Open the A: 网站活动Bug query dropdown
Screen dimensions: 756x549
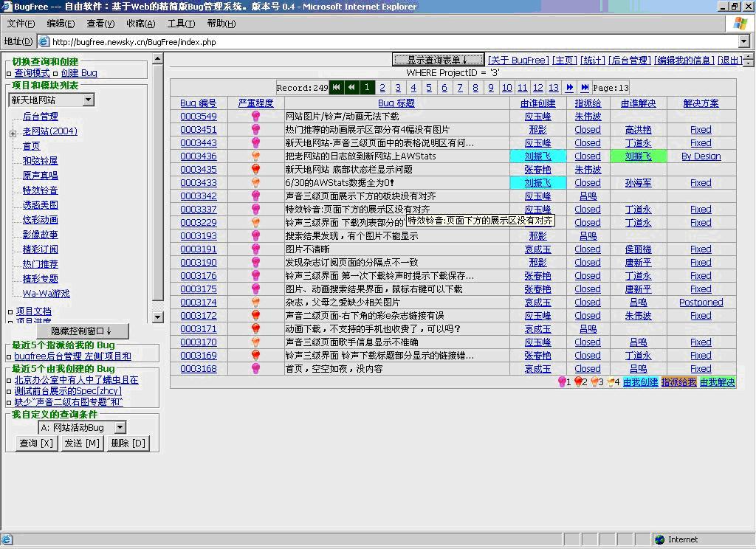pos(120,427)
